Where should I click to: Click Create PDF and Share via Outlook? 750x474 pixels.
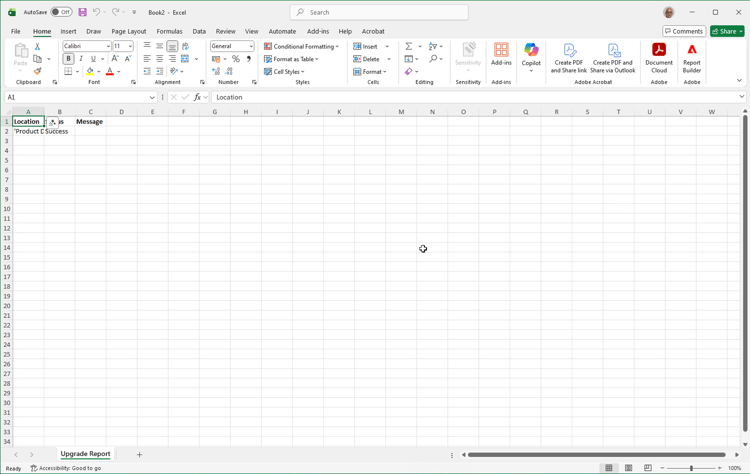click(613, 58)
